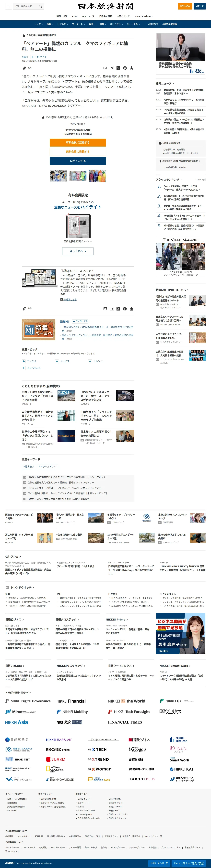Viewport: 211px width, 868px height.
Task: Open the テレ東BIZ logo link
Action: (56, 760)
